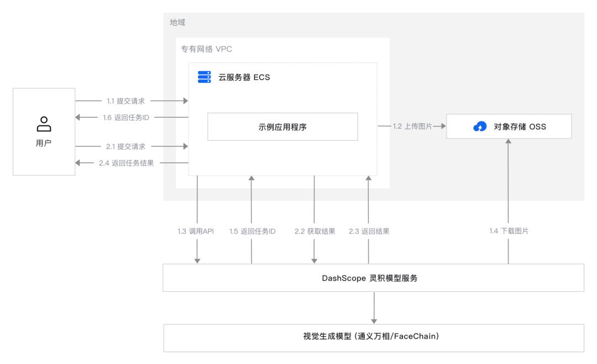Click the 专有网络 VPC label
The width and height of the screenshot is (597, 364).
[x=206, y=49]
